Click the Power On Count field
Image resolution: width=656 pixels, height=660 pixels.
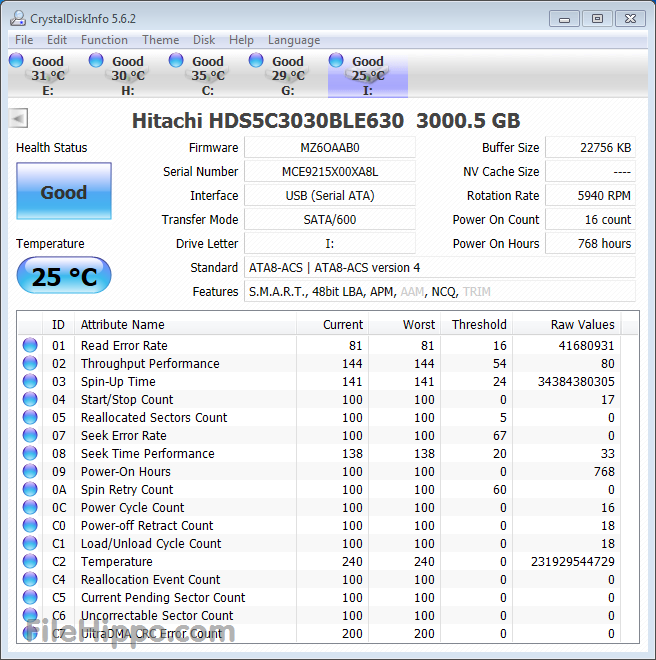(590, 220)
